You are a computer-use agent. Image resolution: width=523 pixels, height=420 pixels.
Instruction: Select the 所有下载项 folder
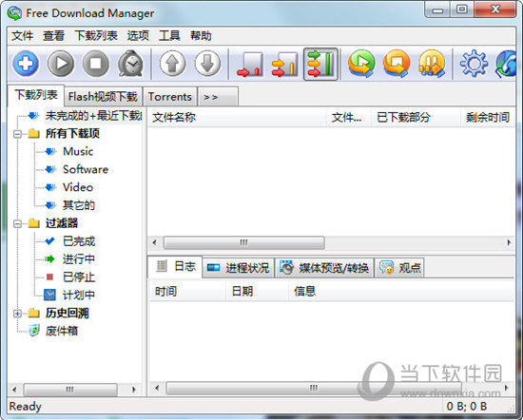point(72,133)
